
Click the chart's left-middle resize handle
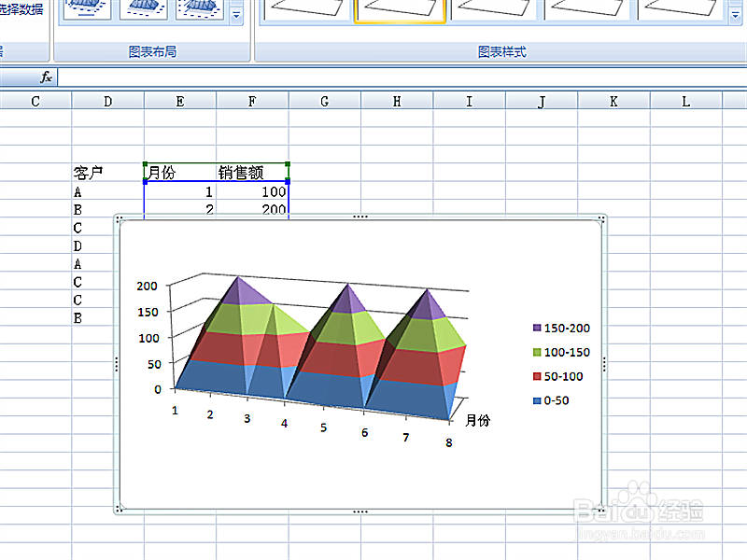pos(116,364)
